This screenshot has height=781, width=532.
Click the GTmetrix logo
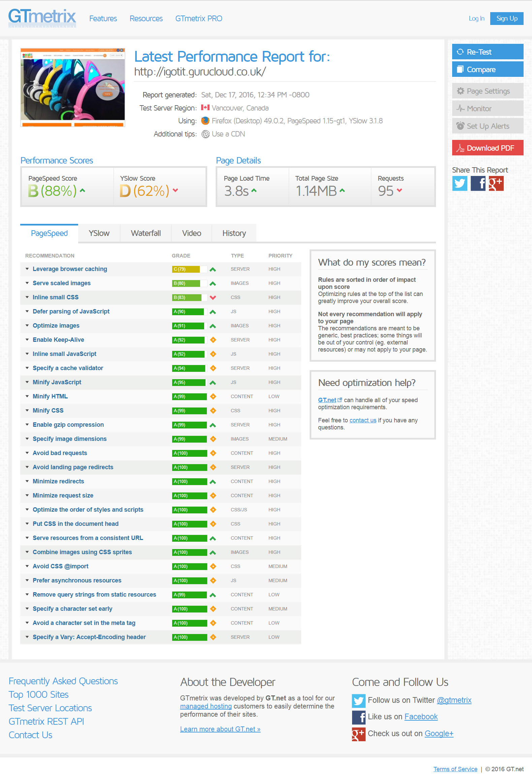pos(42,18)
